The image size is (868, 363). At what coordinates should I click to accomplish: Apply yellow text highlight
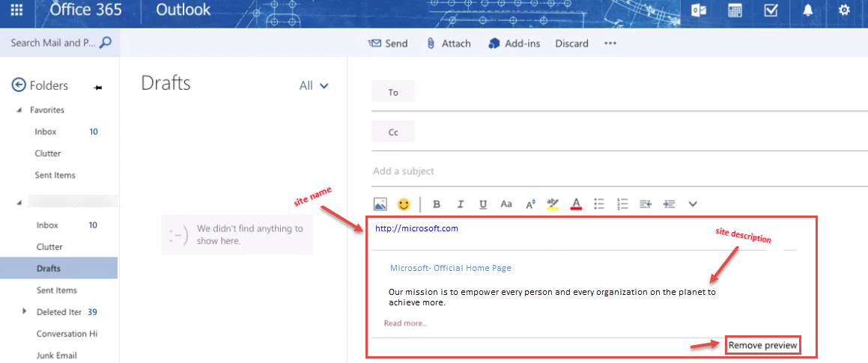(x=553, y=204)
